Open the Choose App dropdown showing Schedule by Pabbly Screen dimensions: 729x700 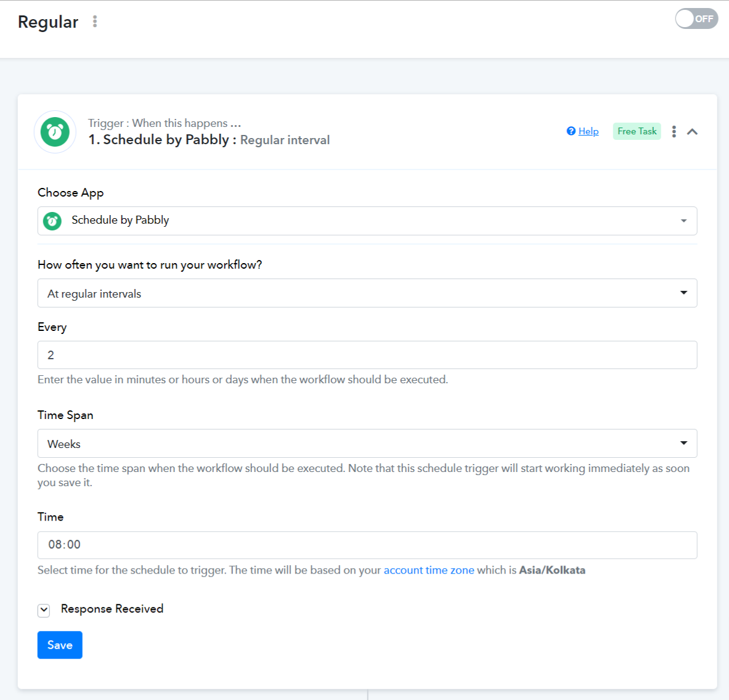coord(367,221)
